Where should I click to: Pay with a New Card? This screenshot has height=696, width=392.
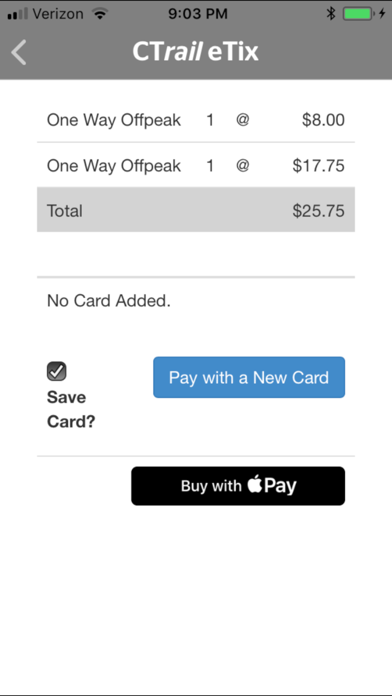(x=249, y=377)
